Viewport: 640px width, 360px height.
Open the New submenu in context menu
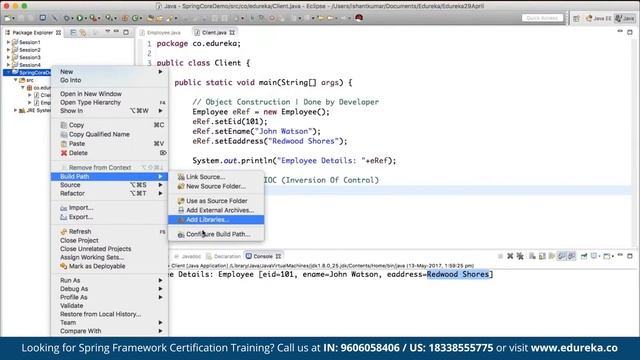coord(109,71)
